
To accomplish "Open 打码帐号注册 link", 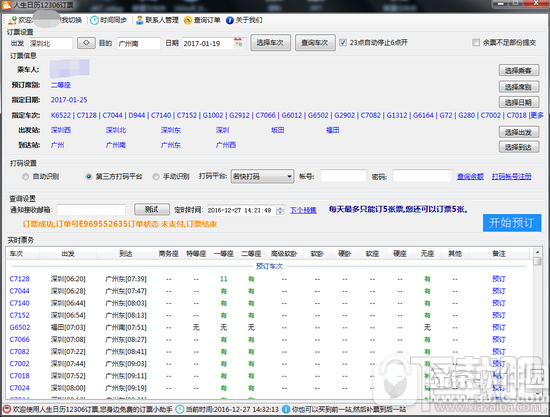I will click(511, 176).
